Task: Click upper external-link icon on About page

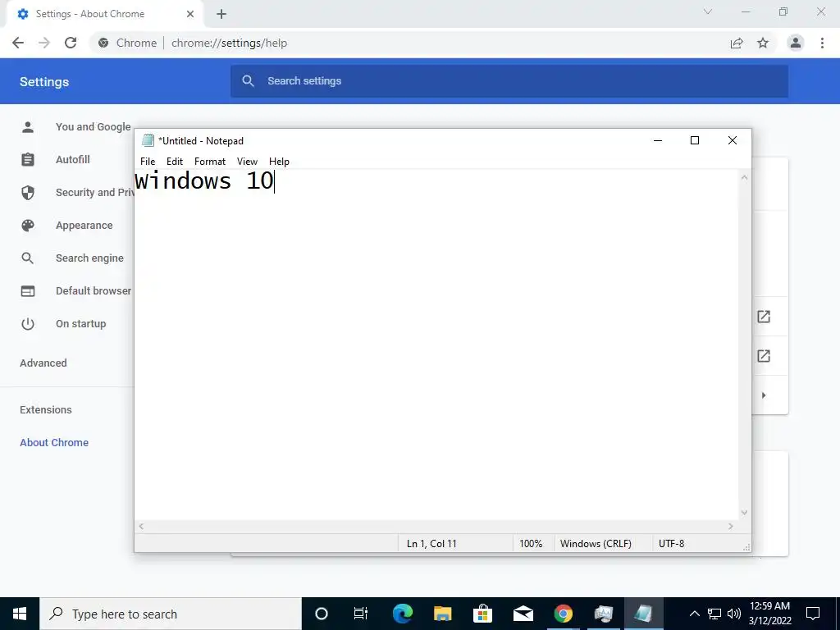Action: 764,317
